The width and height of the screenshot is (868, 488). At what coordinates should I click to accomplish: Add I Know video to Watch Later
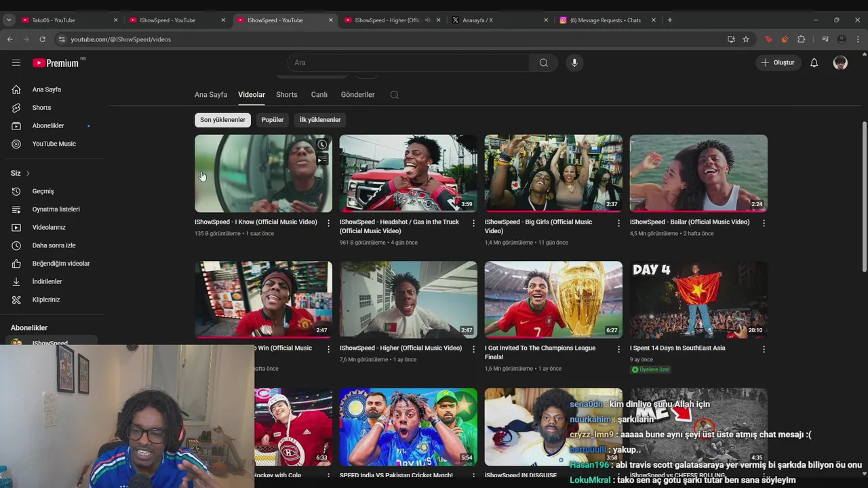(322, 144)
